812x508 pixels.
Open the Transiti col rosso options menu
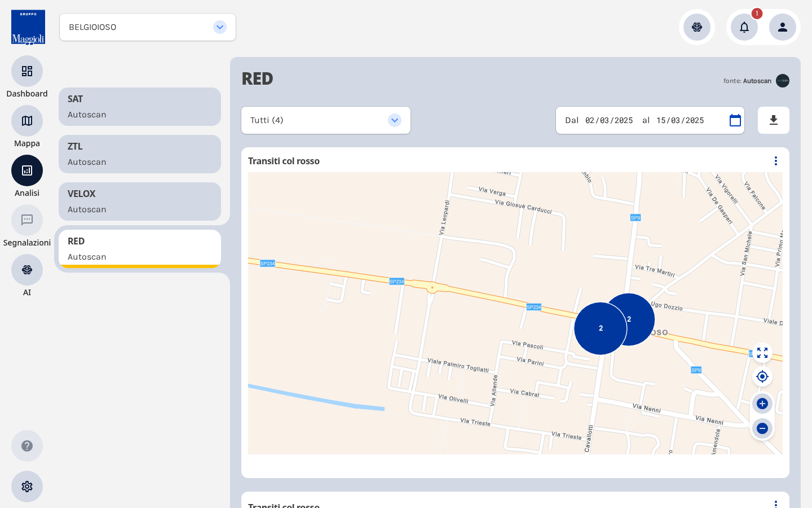[776, 161]
